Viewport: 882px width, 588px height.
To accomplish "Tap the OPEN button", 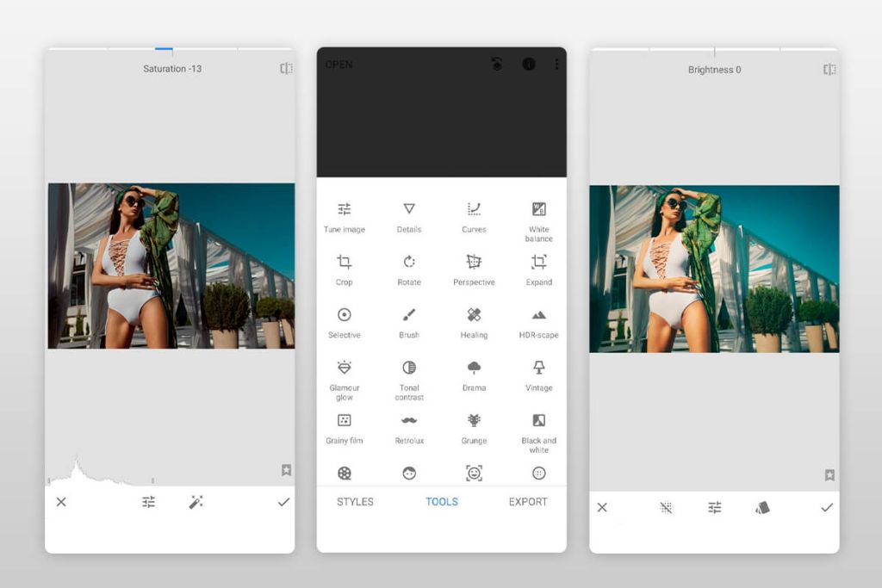I will (339, 65).
